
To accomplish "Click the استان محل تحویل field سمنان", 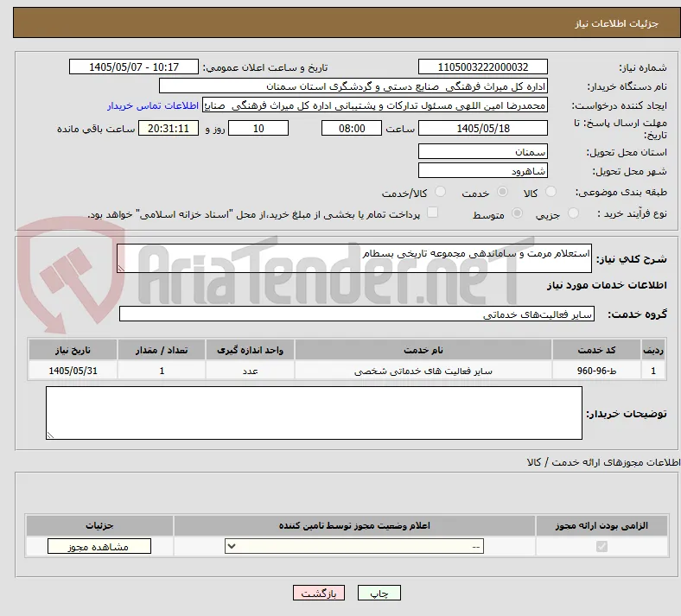I will (482, 152).
